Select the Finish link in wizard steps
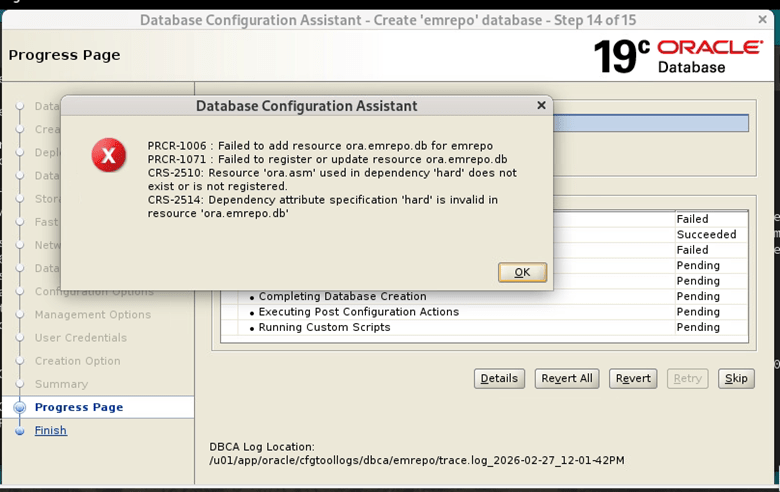The width and height of the screenshot is (780, 492). point(51,431)
